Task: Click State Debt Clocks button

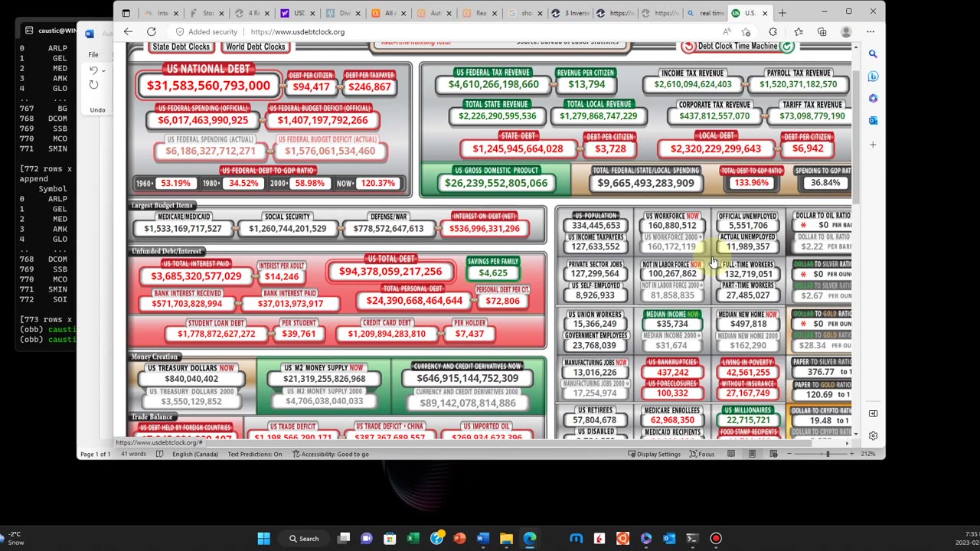Action: point(181,47)
